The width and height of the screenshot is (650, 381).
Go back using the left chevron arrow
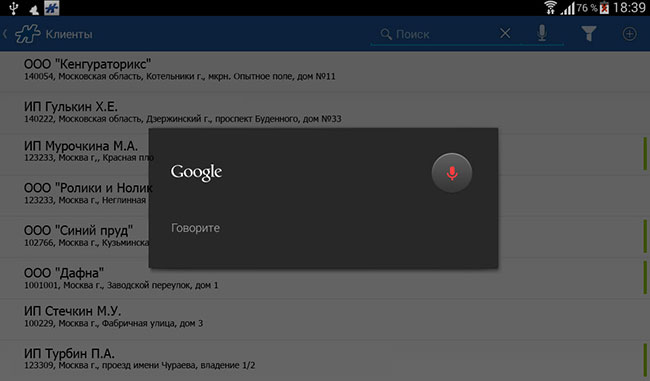5,34
